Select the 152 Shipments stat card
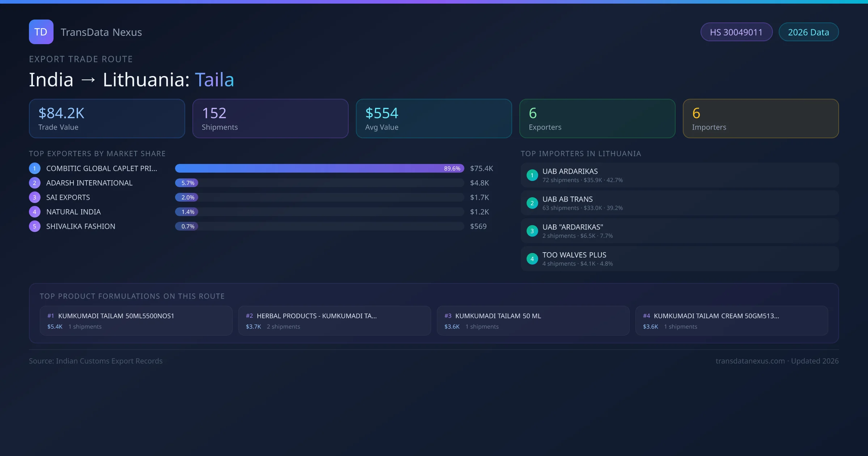 pyautogui.click(x=270, y=119)
